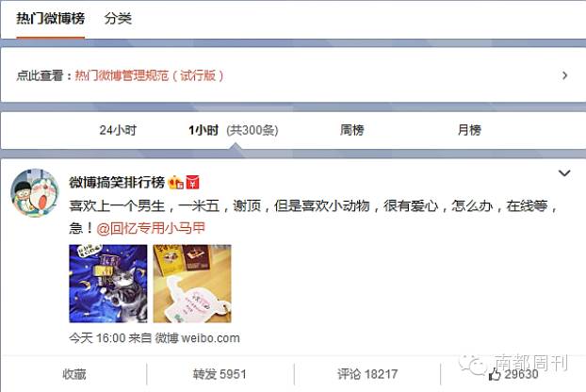This screenshot has height=392, width=586.
Task: Open 微博搞笑排行榜 profile avatar
Action: [x=35, y=193]
